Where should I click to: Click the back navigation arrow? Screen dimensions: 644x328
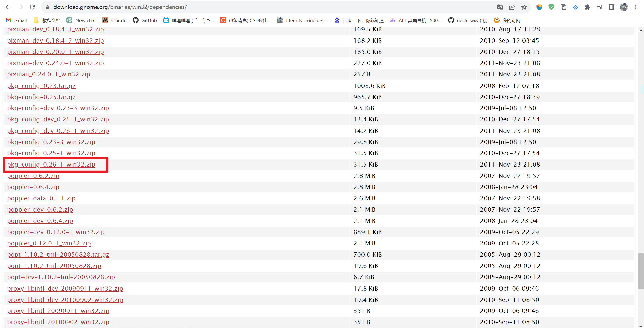pos(8,7)
